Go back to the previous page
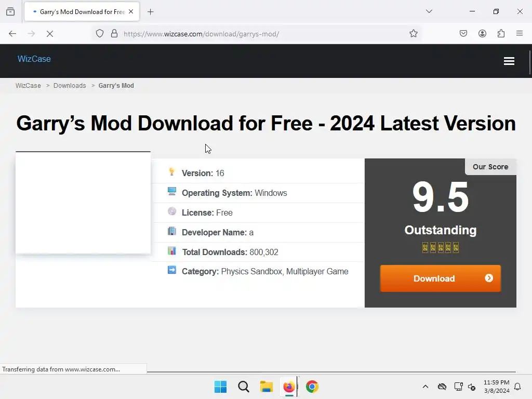 click(x=12, y=34)
